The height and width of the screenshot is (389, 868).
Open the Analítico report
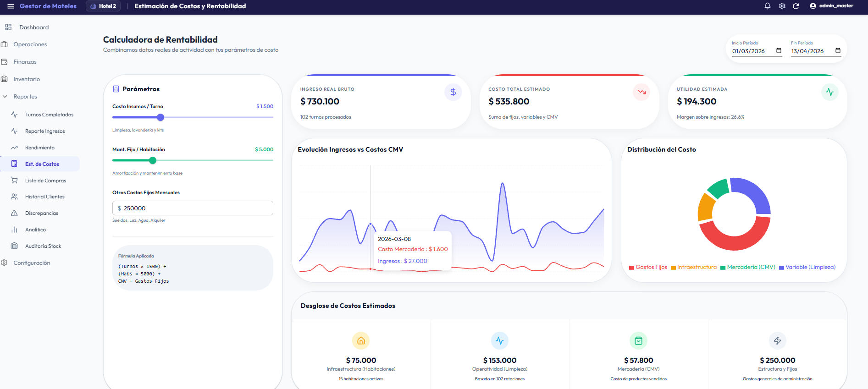[x=35, y=230]
